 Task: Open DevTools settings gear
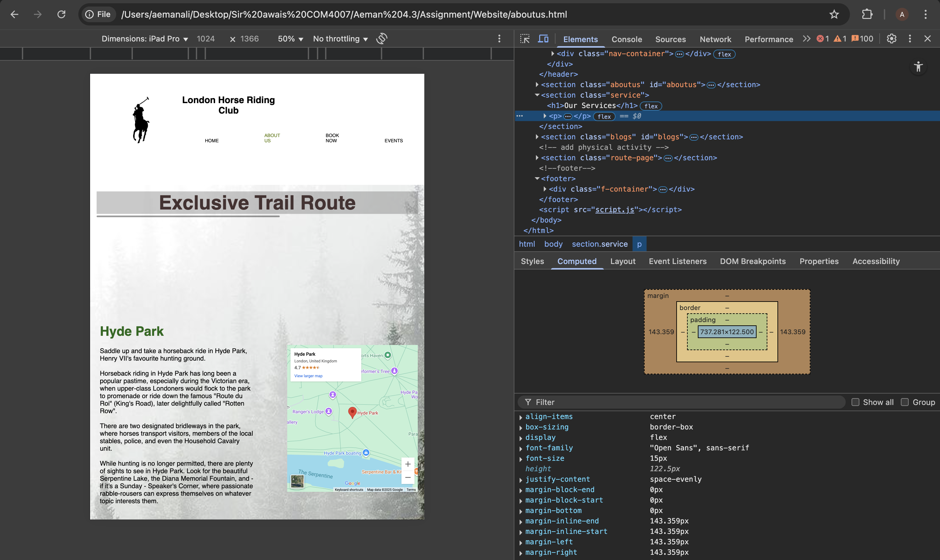point(891,39)
